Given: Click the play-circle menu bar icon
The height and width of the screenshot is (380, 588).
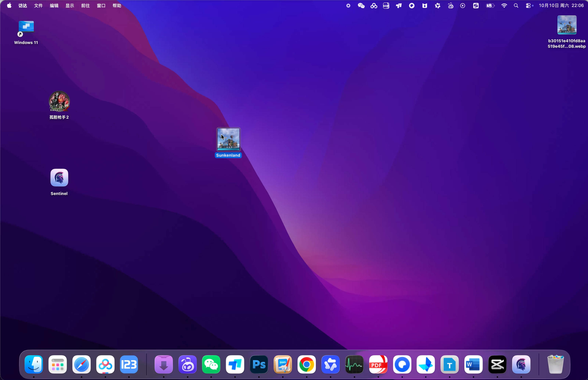Looking at the screenshot, I should point(463,5).
